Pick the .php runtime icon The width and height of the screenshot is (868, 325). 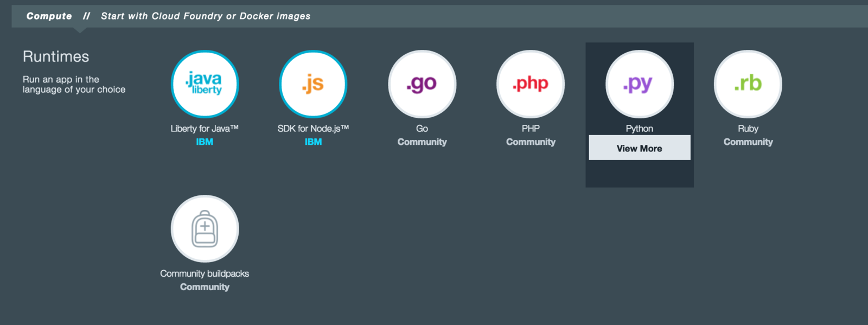point(531,84)
